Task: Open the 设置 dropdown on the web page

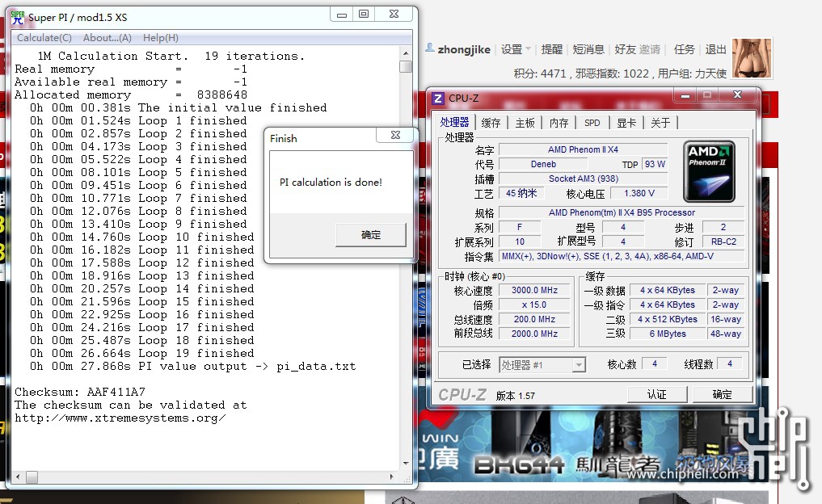Action: click(516, 49)
